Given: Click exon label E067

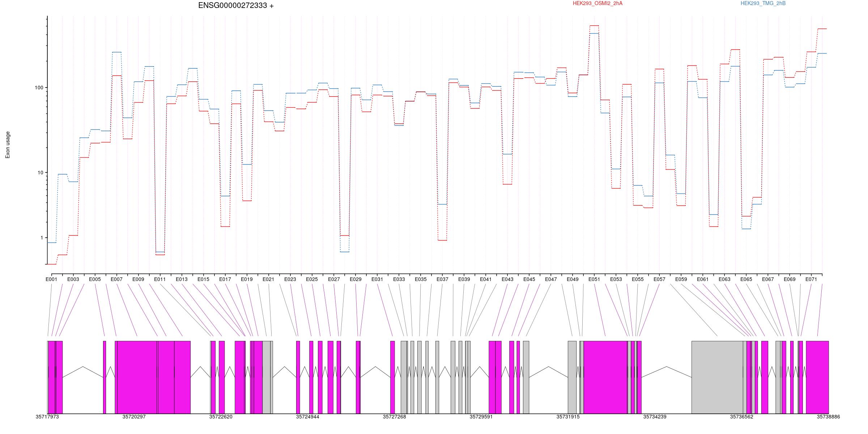Looking at the screenshot, I should click(768, 279).
